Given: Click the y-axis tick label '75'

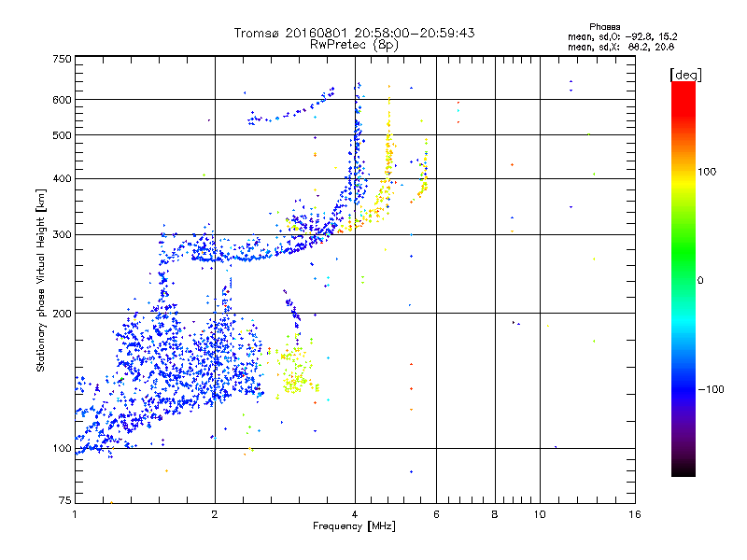Looking at the screenshot, I should (65, 500).
